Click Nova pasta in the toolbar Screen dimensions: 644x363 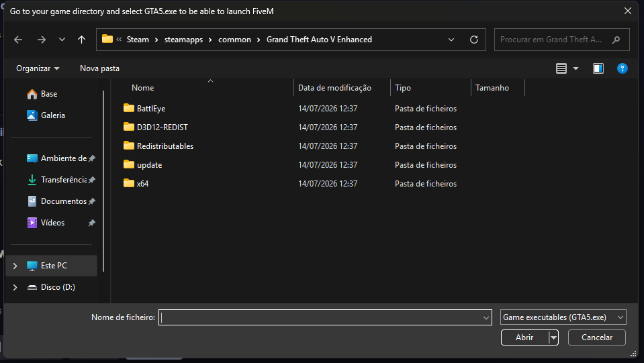click(x=100, y=68)
